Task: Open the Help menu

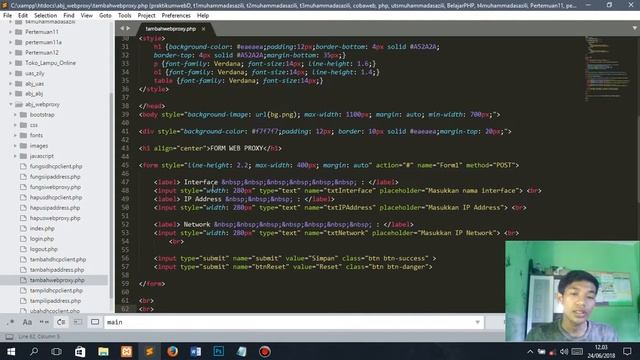Action: pyautogui.click(x=203, y=15)
